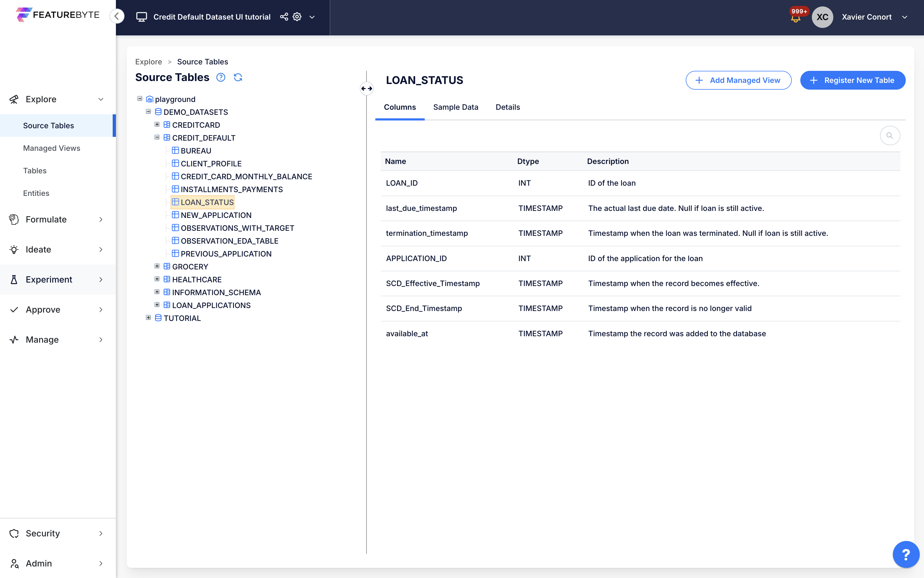
Task: Open the Source Tables help icon
Action: (x=221, y=78)
